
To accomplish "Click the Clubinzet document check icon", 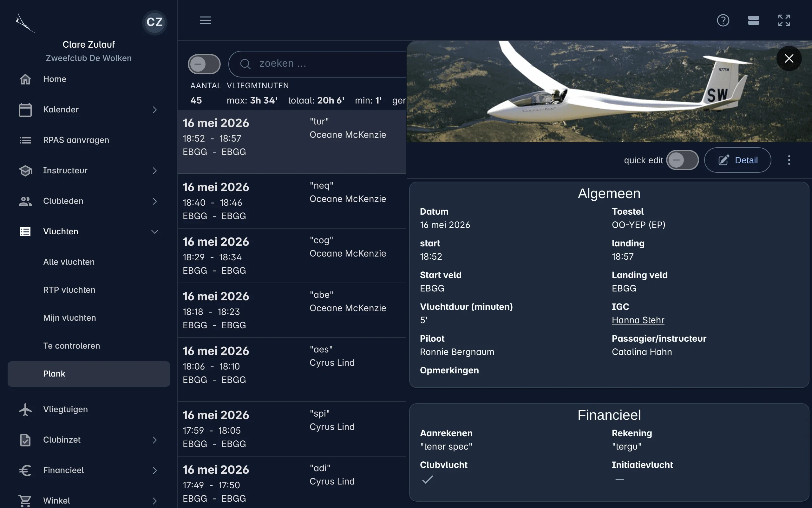I will pos(25,440).
